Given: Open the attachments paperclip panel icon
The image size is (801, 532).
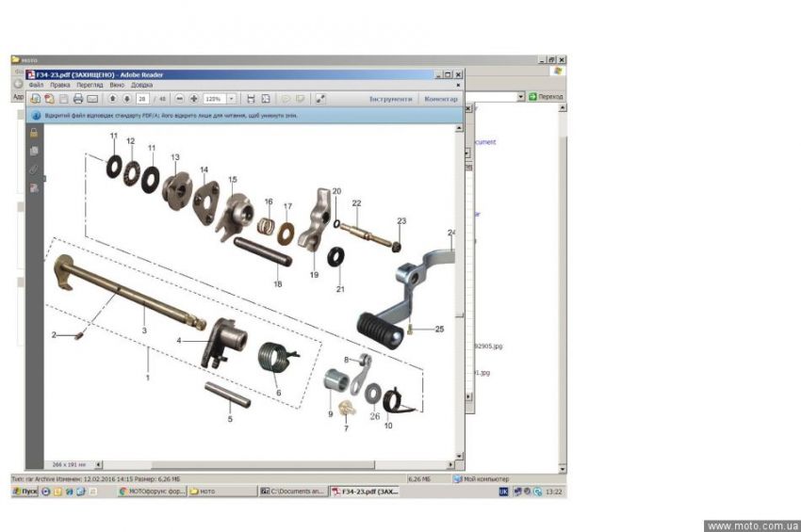Looking at the screenshot, I should pos(34,169).
